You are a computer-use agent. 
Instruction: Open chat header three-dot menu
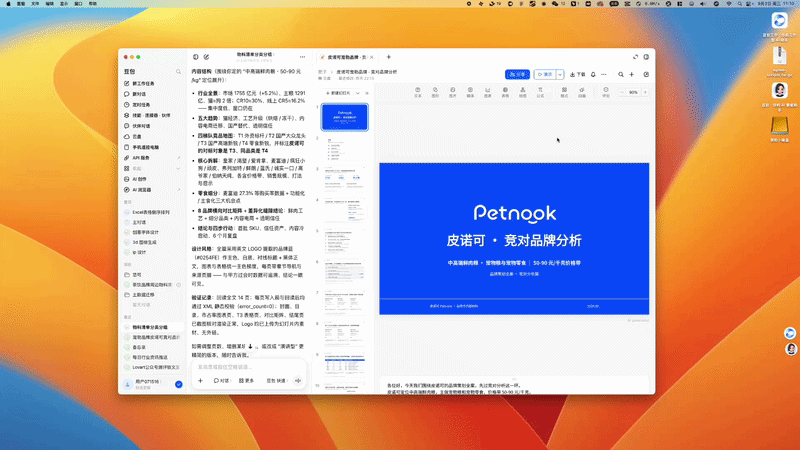pos(303,57)
